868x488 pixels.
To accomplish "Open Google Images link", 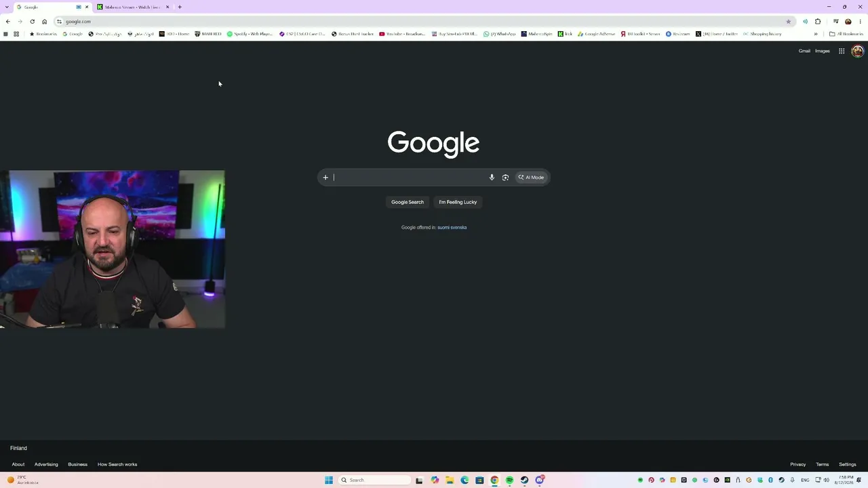I will [823, 51].
